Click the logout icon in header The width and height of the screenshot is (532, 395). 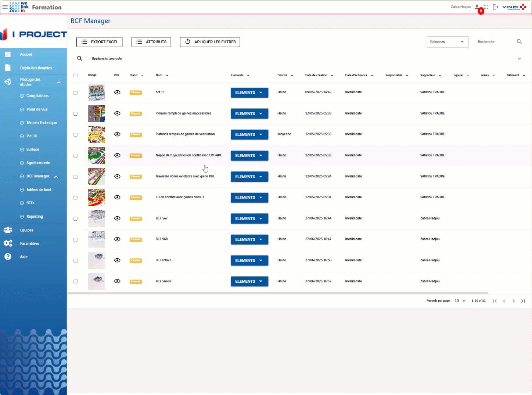[496, 7]
